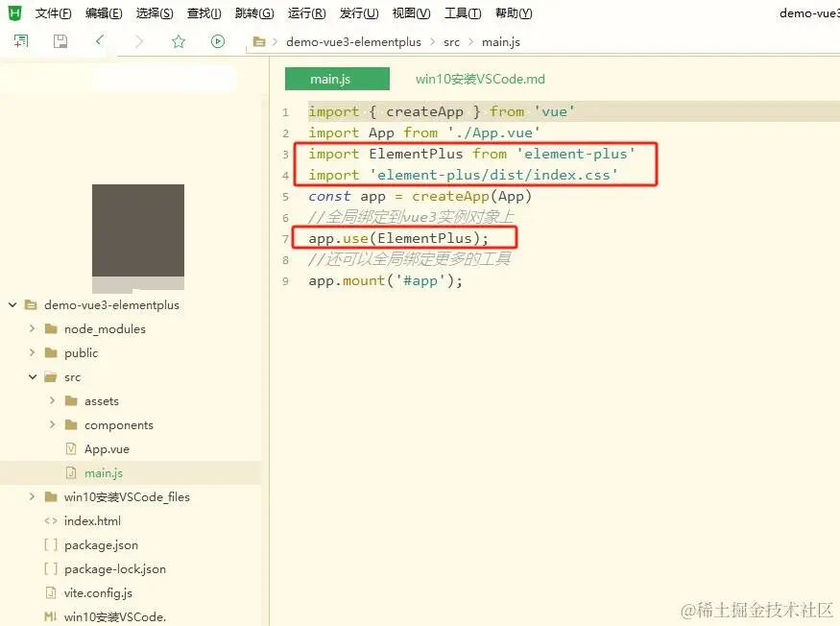Click the vite.config.js file icon
This screenshot has height=626, width=840.
[51, 592]
